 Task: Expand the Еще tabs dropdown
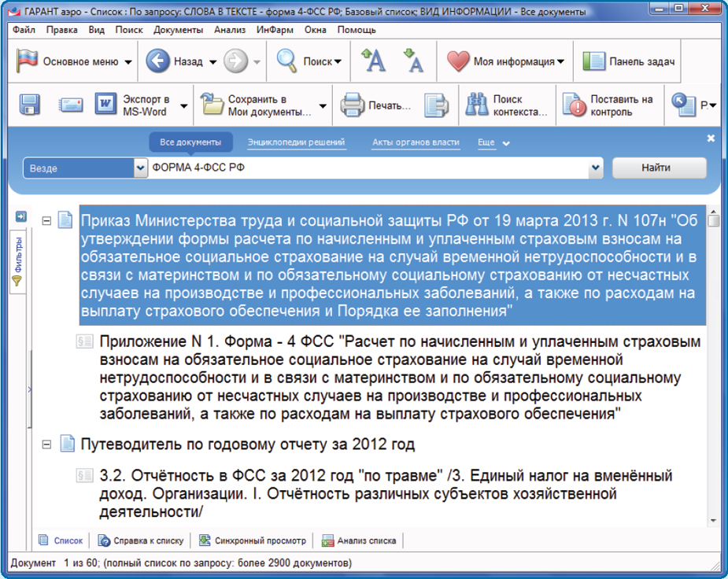point(493,143)
